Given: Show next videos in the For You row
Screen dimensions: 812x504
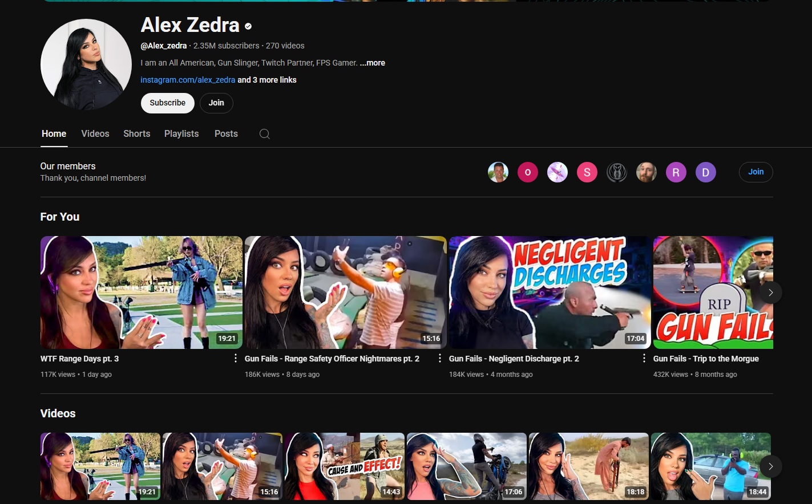Looking at the screenshot, I should pos(771,292).
